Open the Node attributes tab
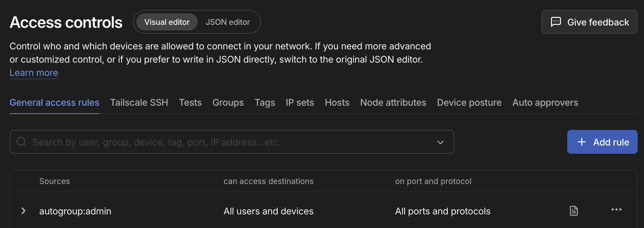The width and height of the screenshot is (644, 228). coord(393,103)
